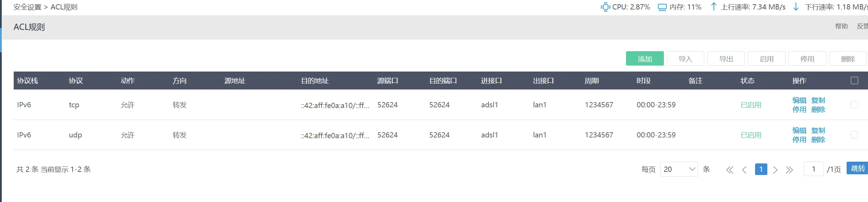The image size is (868, 202).
Task: Click the download speed arrow icon
Action: click(x=795, y=7)
